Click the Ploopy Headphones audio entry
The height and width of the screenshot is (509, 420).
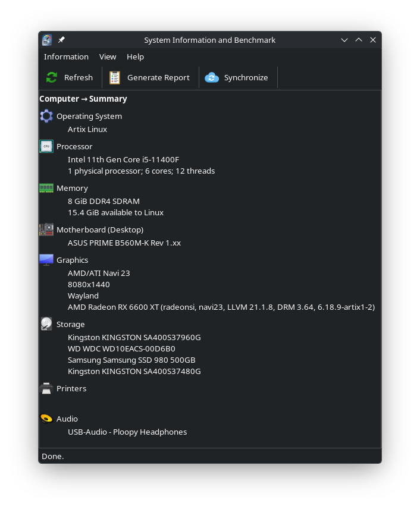[127, 432]
